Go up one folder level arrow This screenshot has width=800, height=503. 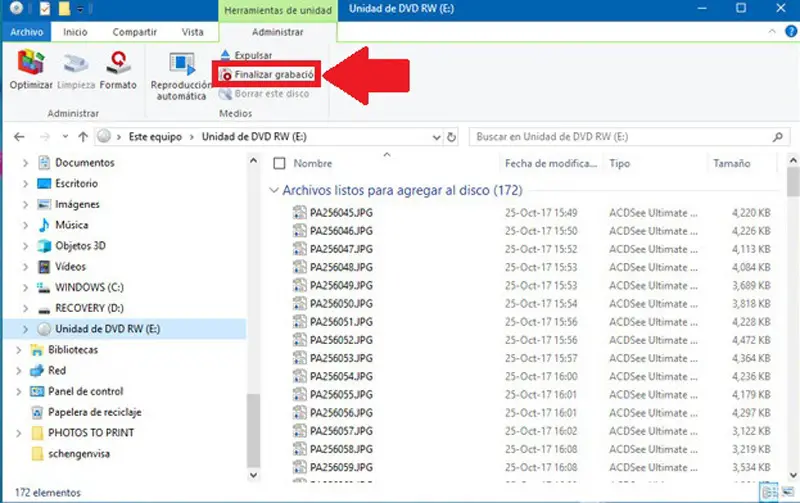coord(83,137)
